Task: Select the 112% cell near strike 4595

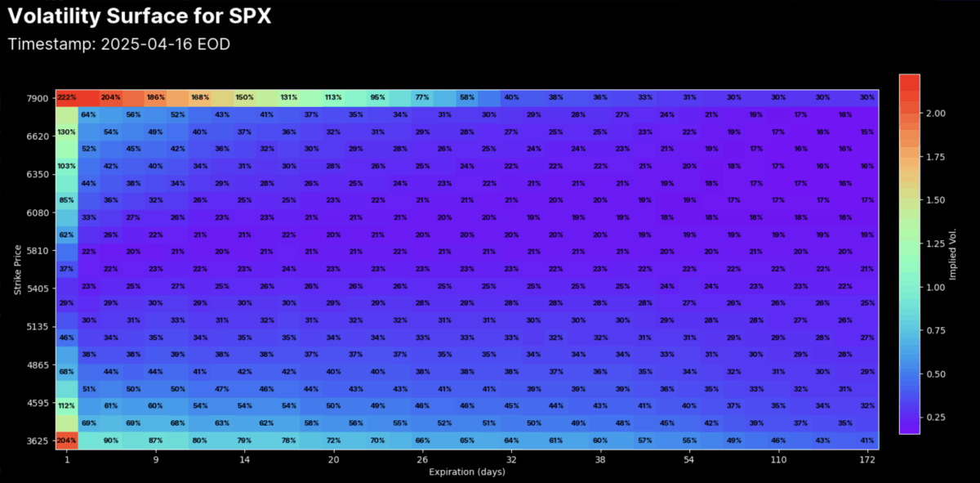Action: (68, 405)
